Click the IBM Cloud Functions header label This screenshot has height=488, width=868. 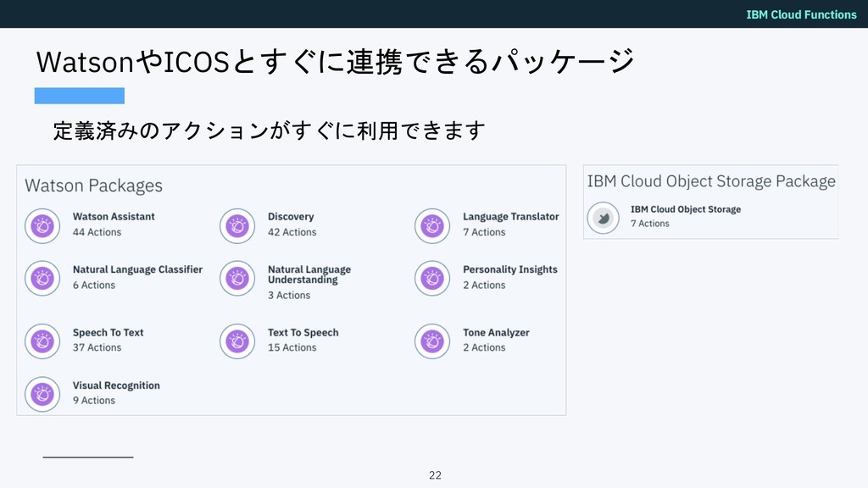[x=801, y=14]
